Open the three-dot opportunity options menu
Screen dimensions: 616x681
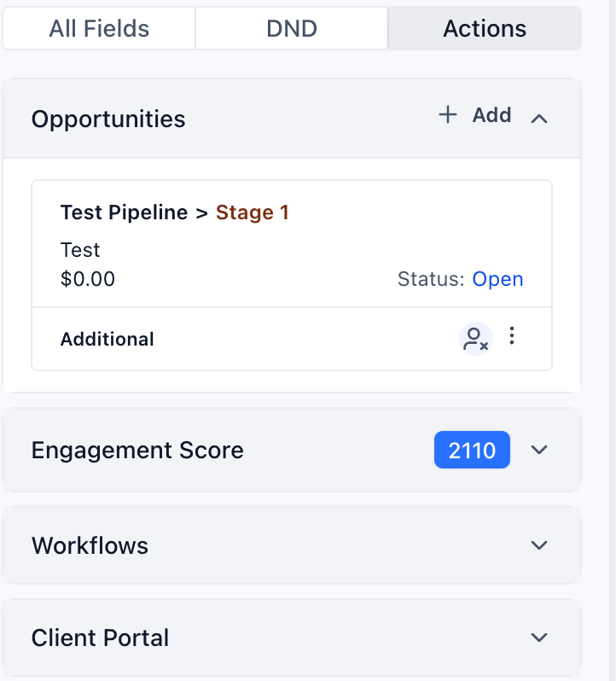[x=512, y=336]
